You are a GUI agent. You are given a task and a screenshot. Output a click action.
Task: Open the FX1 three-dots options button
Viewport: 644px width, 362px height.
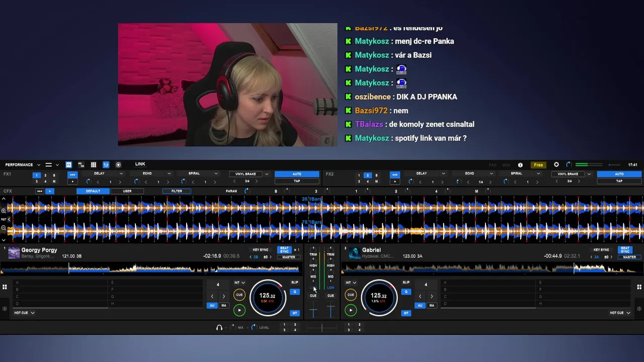[72, 174]
